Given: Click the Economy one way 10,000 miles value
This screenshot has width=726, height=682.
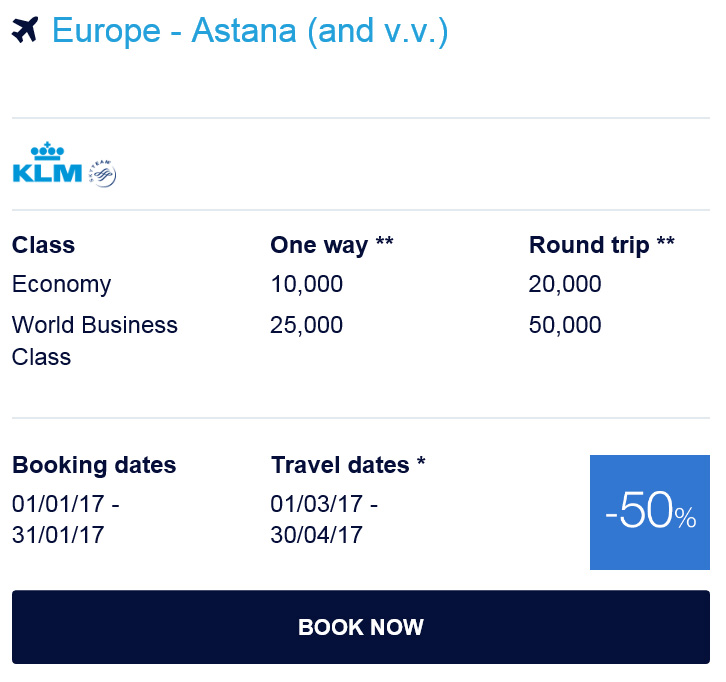Looking at the screenshot, I should coord(306,284).
